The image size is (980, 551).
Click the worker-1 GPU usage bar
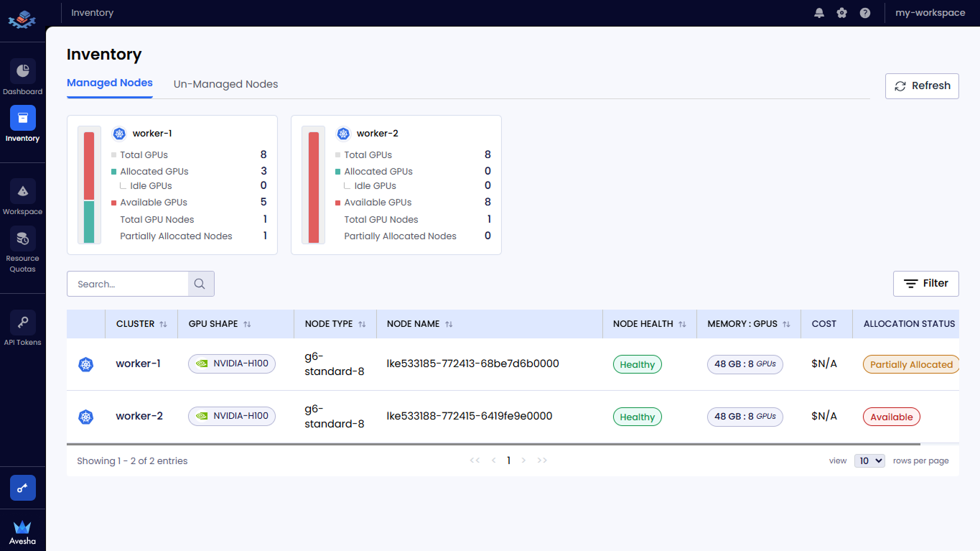pos(89,187)
